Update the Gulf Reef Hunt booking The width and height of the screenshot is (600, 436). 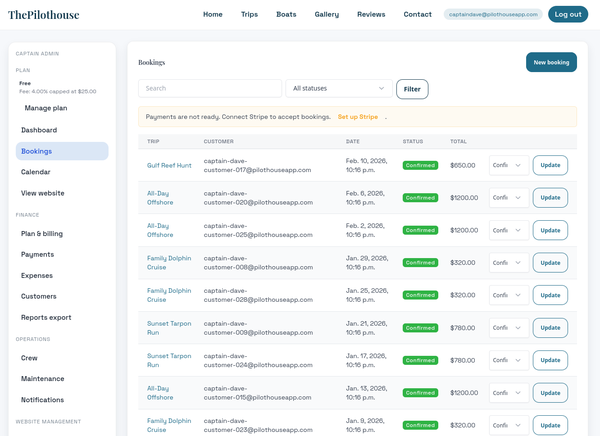550,165
